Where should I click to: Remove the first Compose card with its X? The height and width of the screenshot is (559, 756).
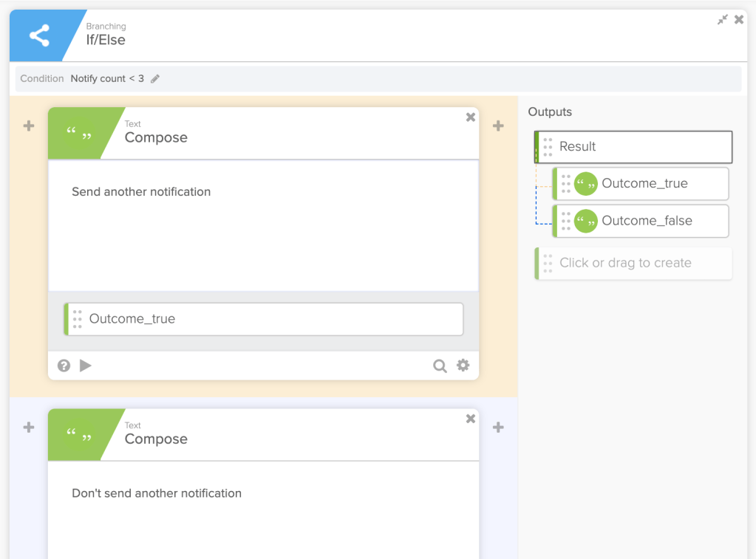(471, 117)
